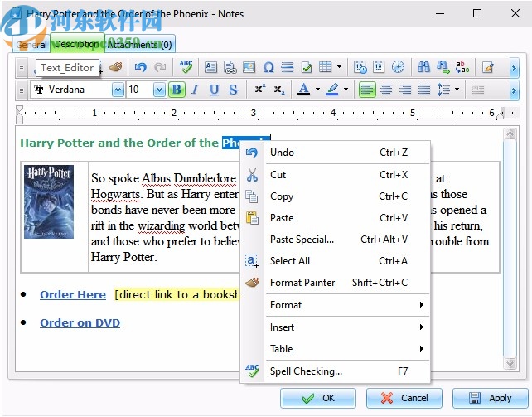Insert the current date using the calendar icon
Viewport: 532px width, 417px height.
click(379, 67)
